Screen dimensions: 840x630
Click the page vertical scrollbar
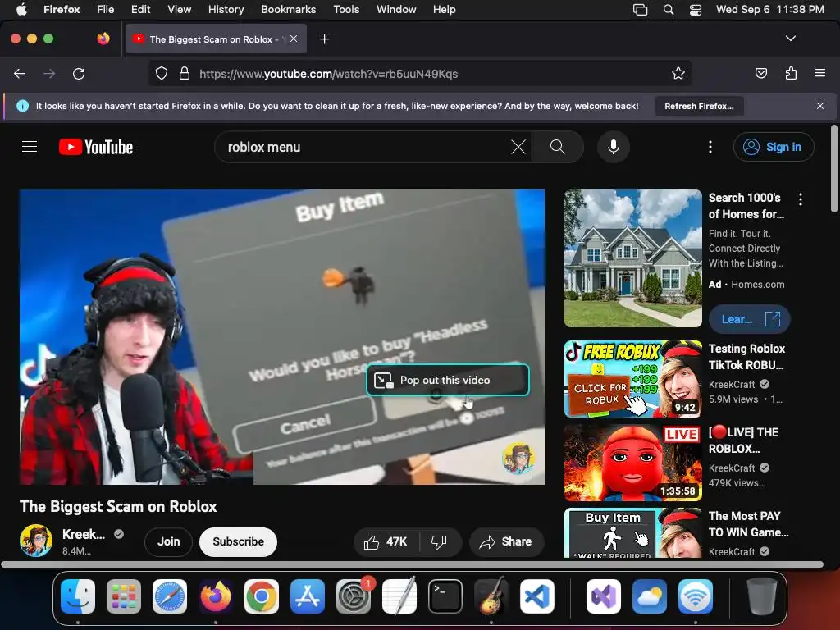833,168
